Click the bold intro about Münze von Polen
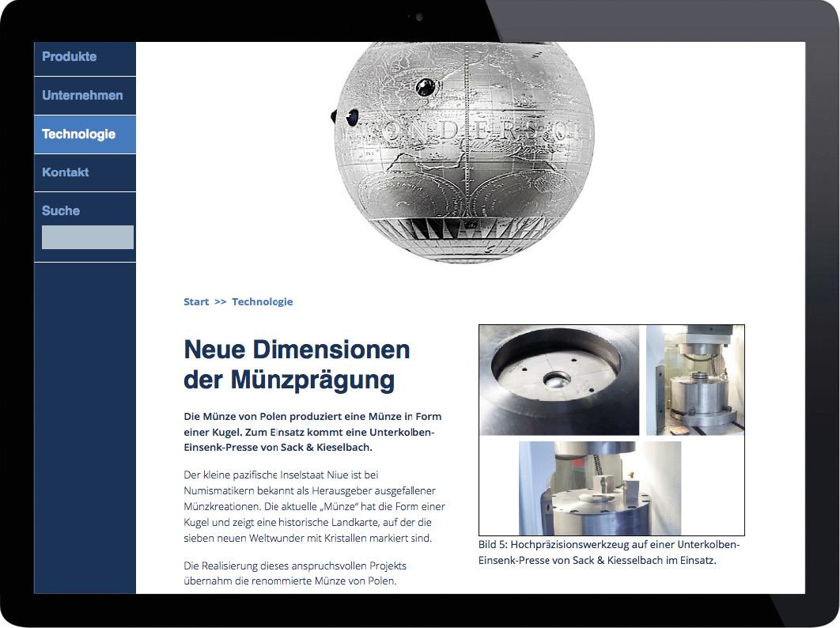840x628 pixels. [x=311, y=433]
